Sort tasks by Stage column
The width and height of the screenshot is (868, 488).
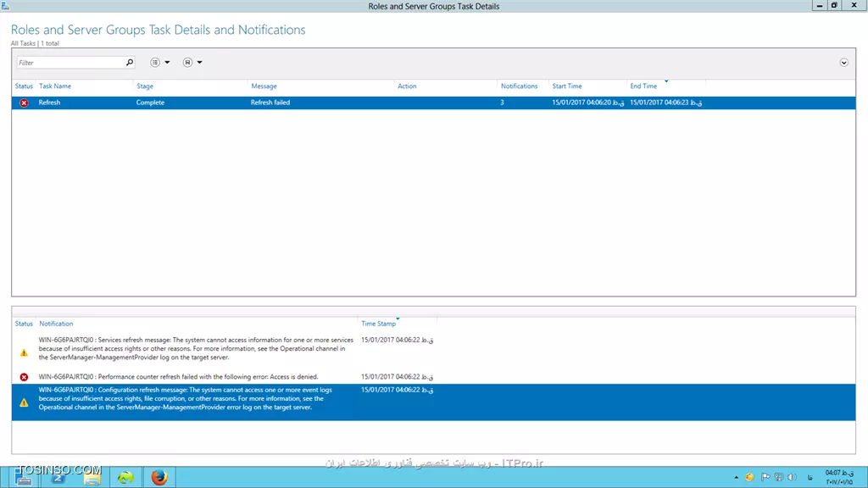click(x=145, y=86)
